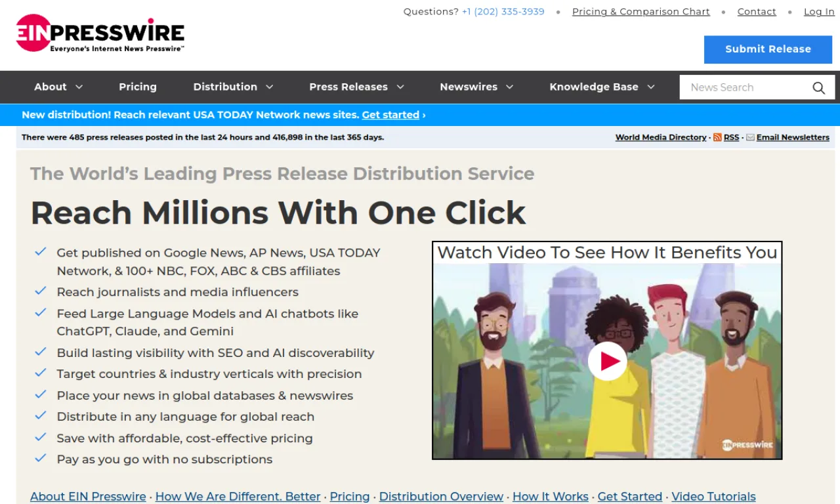Open the Distribution menu item
Viewport: 840px width, 504px height.
[225, 87]
